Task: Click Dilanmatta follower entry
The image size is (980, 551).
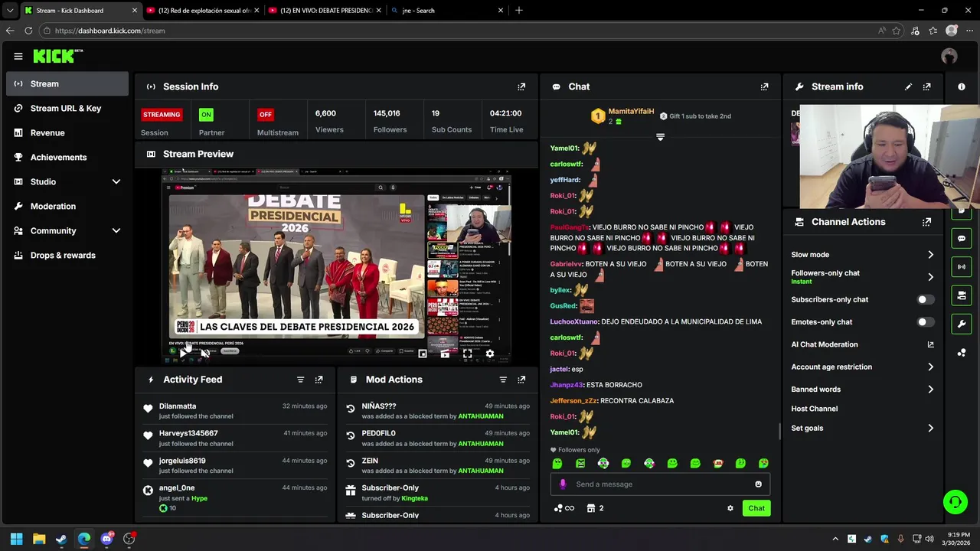Action: tap(235, 411)
